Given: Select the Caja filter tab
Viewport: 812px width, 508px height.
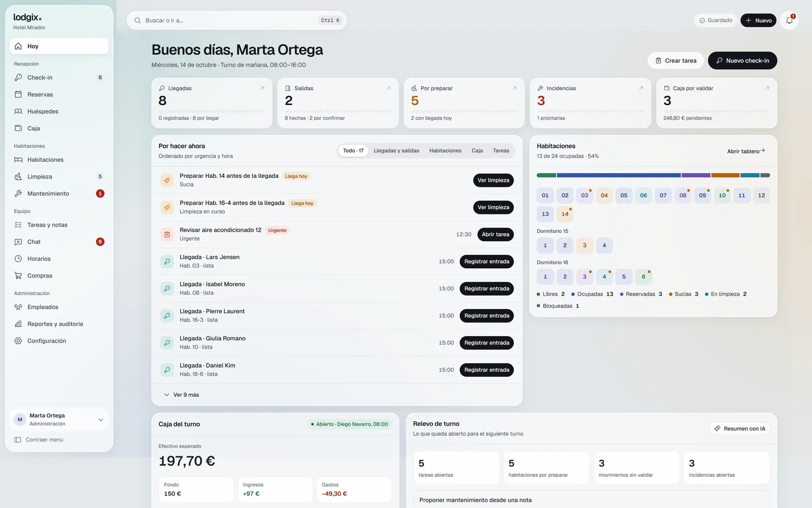Looking at the screenshot, I should coord(477,151).
